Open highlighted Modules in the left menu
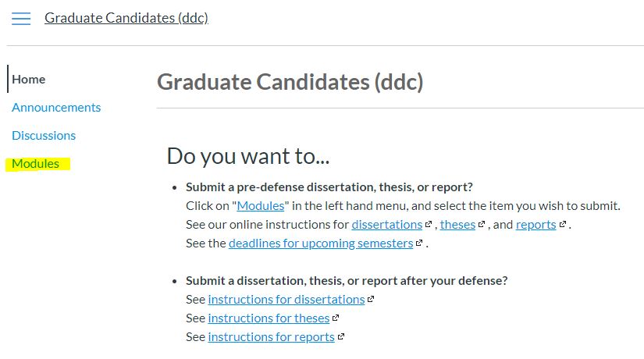The width and height of the screenshot is (644, 359). click(36, 164)
